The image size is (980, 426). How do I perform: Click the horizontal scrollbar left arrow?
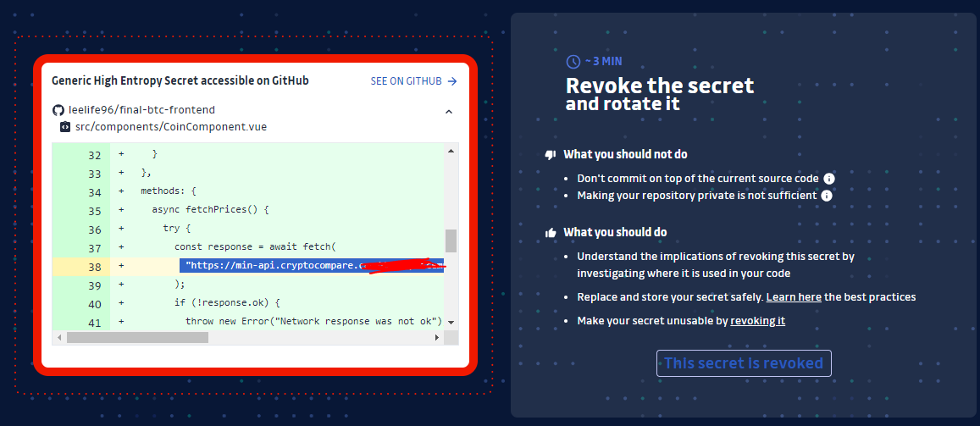point(59,337)
